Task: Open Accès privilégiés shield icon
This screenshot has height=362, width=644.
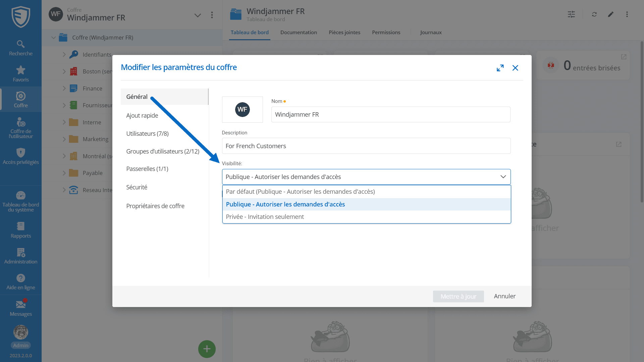Action: click(x=20, y=153)
